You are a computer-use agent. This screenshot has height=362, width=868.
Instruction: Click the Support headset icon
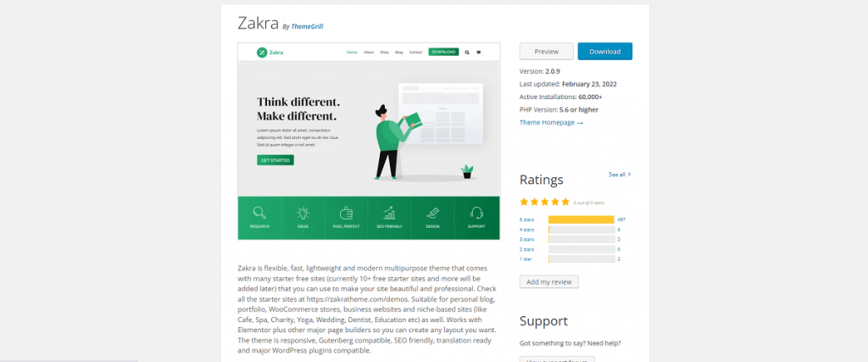476,213
